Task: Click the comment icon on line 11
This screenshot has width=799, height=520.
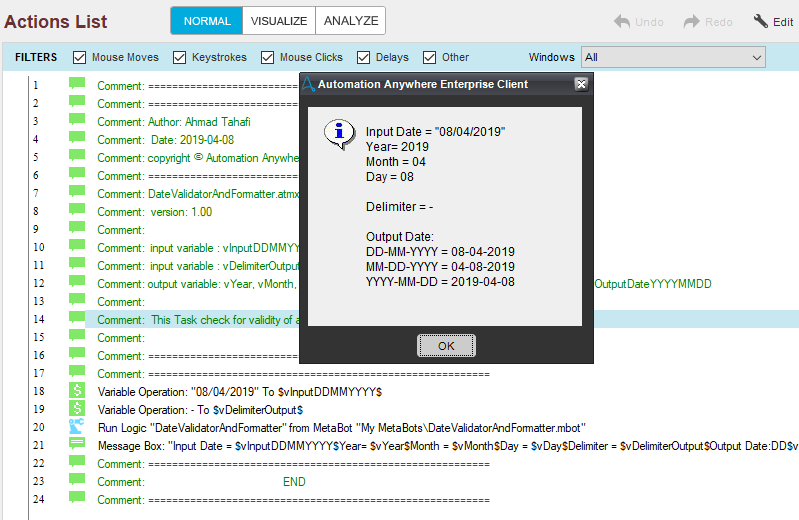Action: [77, 264]
